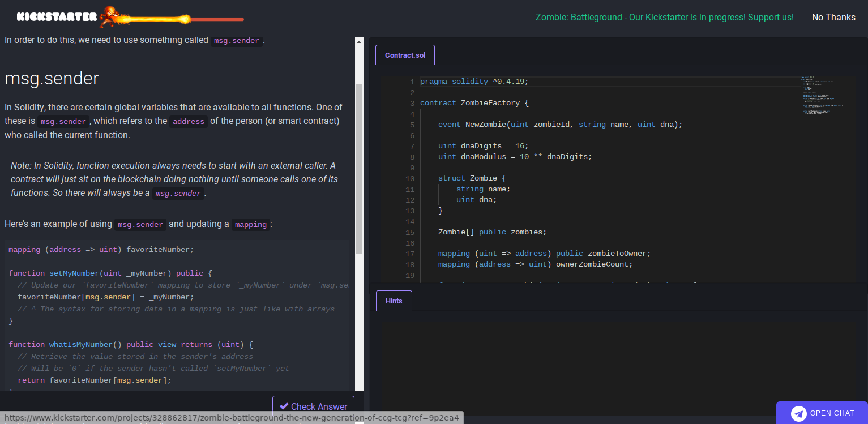
Task: Click 'favoriteNumber[msg.sender] = _myNumber;' line
Action: (x=106, y=297)
